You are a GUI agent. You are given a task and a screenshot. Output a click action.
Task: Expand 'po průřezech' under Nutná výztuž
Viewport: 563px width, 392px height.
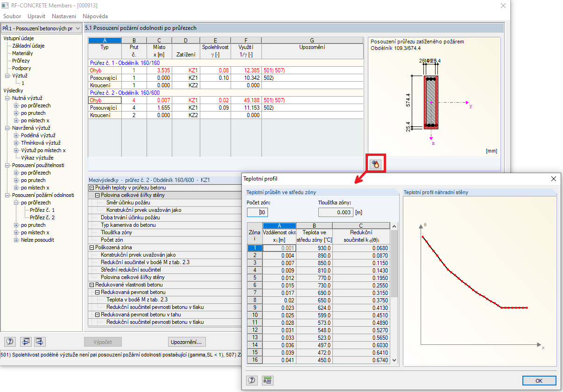(16, 105)
